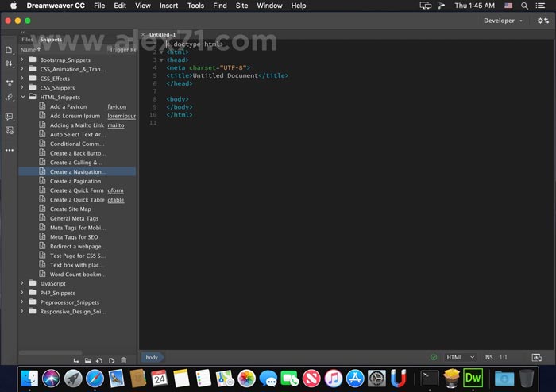Click the Edit Snippet icon at panel bottom
This screenshot has width=556, height=392.
click(112, 360)
